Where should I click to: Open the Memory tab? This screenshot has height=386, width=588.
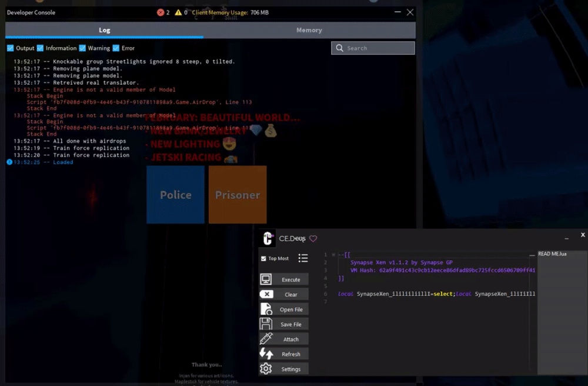click(x=309, y=30)
